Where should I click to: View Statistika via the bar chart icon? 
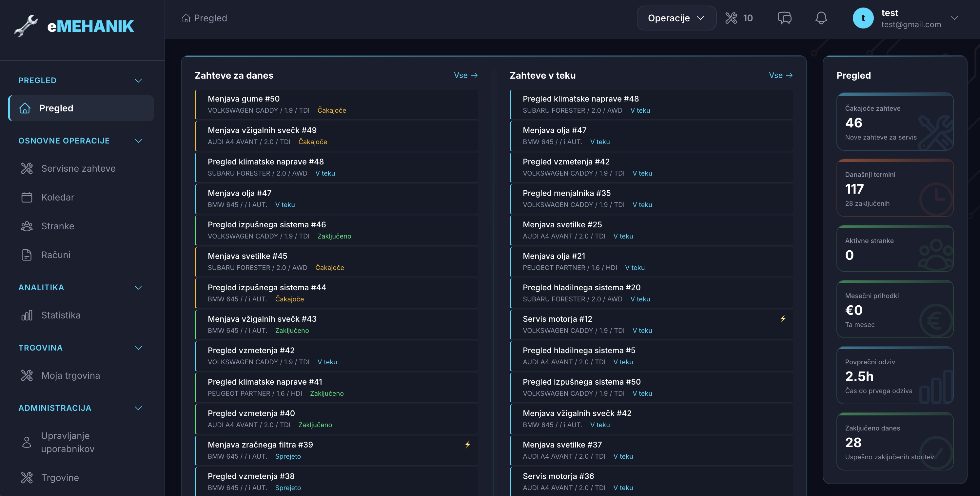pos(26,315)
